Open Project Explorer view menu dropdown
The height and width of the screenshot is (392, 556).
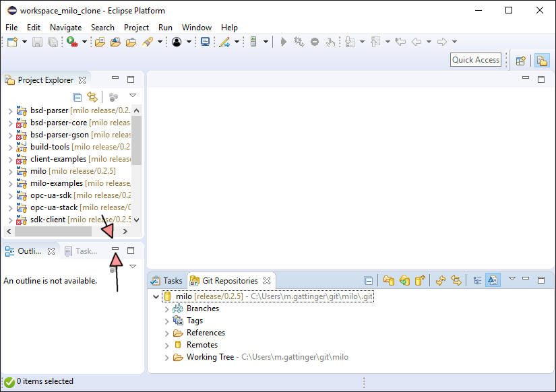tap(133, 96)
